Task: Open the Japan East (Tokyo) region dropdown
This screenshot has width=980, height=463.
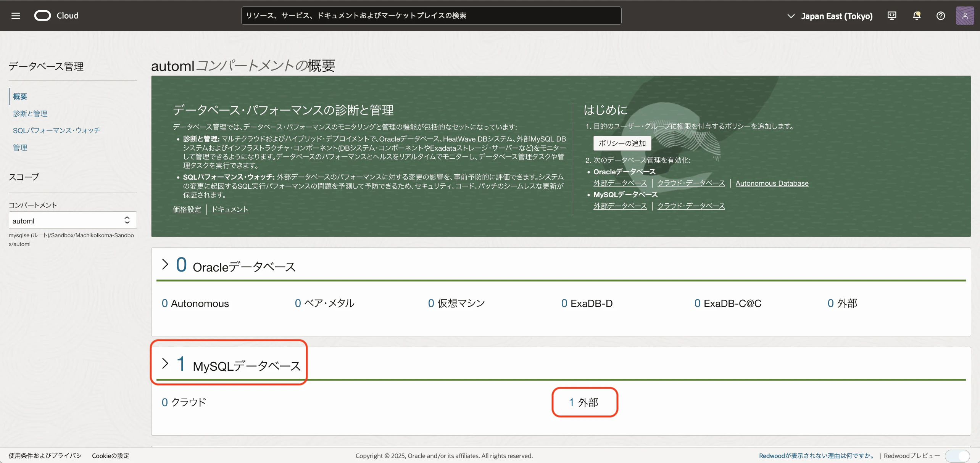Action: pos(830,16)
